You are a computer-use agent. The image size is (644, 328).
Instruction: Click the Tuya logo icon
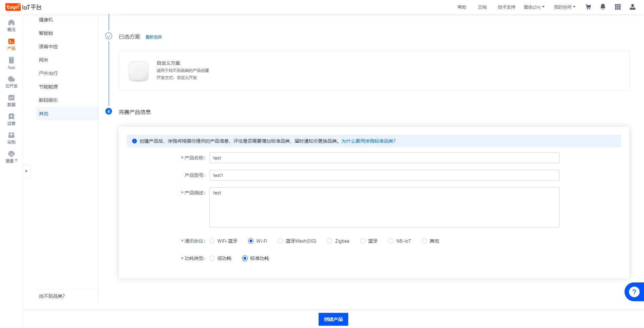click(x=13, y=7)
